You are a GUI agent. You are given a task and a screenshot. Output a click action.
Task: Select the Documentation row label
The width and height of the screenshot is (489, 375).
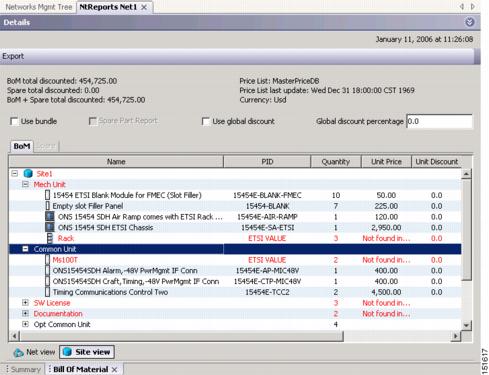tap(58, 314)
